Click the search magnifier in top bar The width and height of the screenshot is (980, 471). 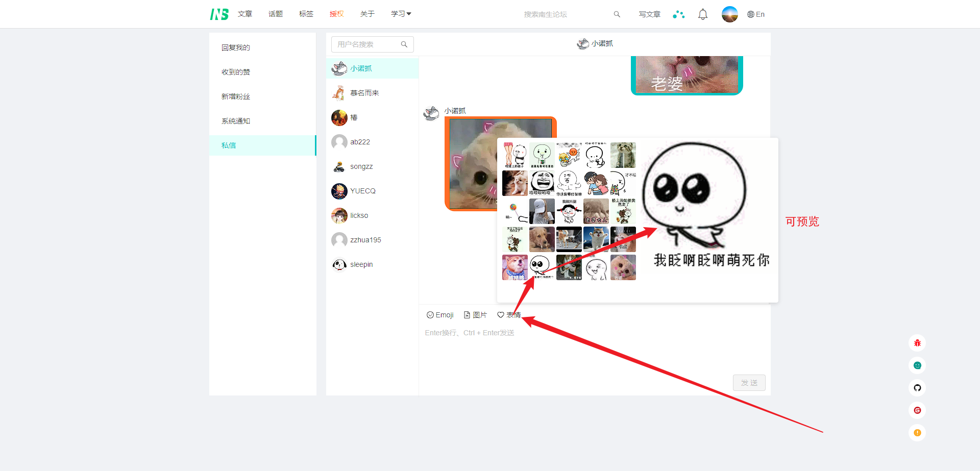[x=617, y=14]
